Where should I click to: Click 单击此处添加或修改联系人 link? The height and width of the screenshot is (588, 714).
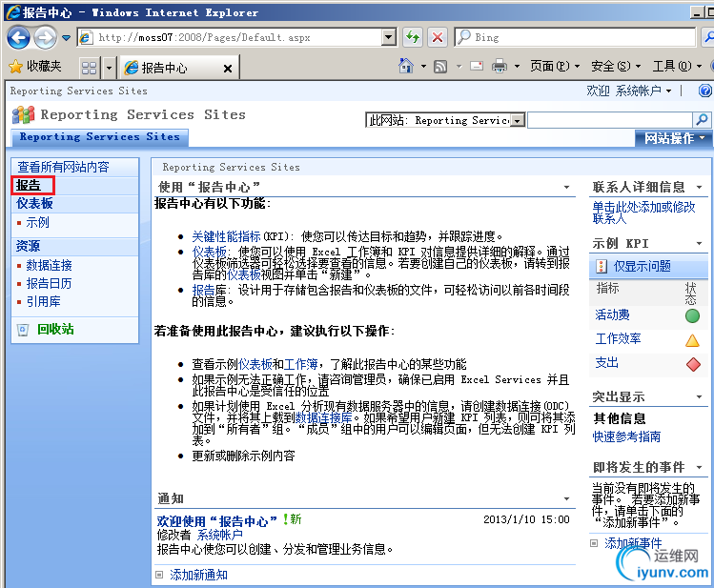tap(643, 213)
